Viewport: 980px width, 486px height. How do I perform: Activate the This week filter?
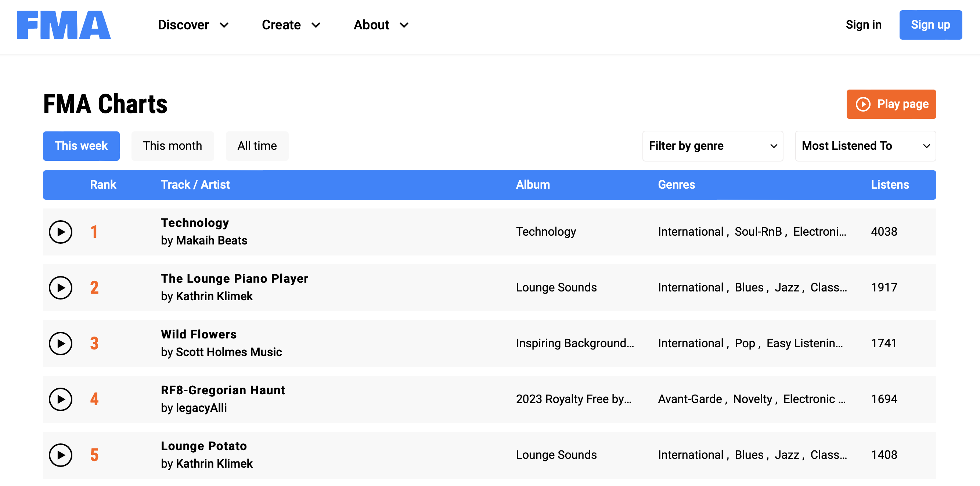[81, 146]
